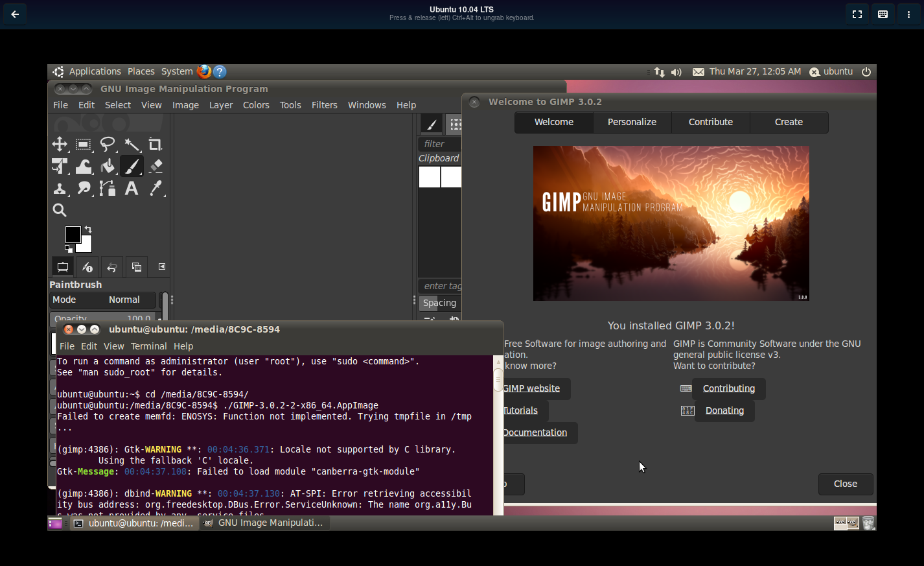Select the Zoom magnifier tool
Screen dimensions: 924x566
[x=60, y=210]
